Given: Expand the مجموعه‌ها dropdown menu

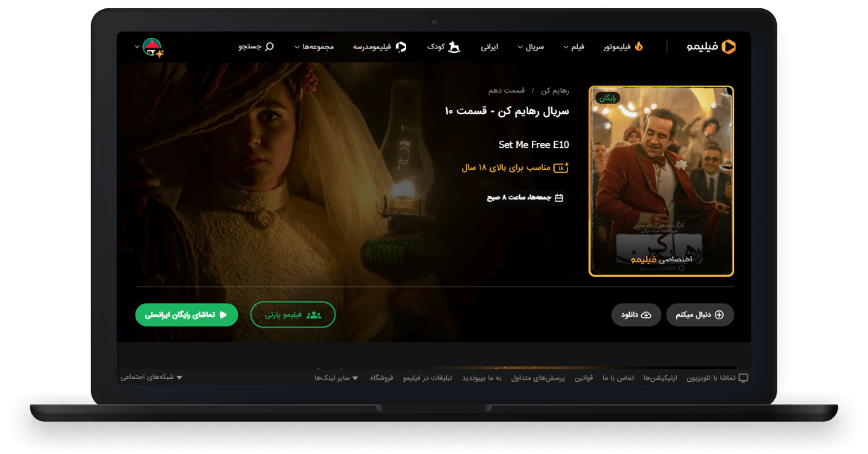Looking at the screenshot, I should 314,47.
